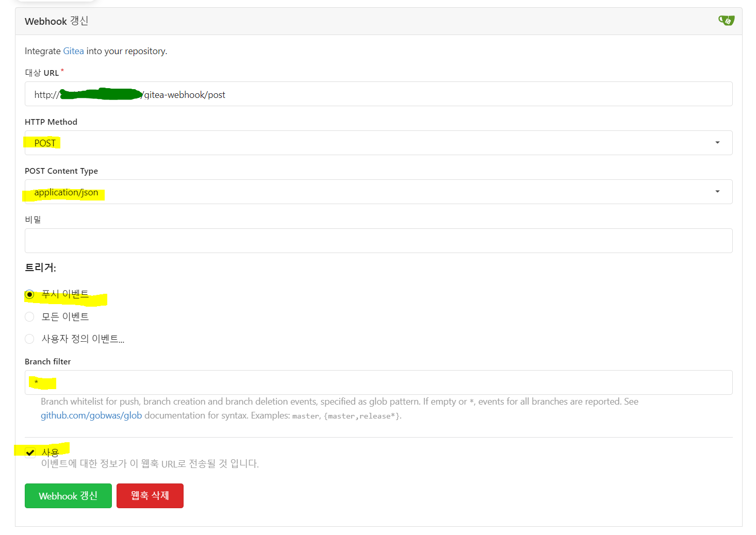The height and width of the screenshot is (535, 756).
Task: Click the green Webhook 갱신 button
Action: tap(68, 496)
